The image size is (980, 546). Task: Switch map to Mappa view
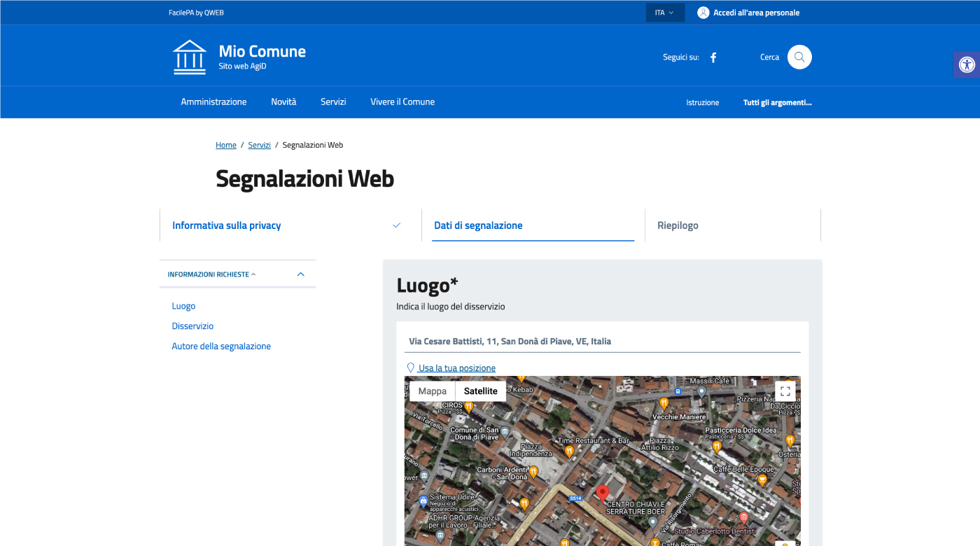432,391
